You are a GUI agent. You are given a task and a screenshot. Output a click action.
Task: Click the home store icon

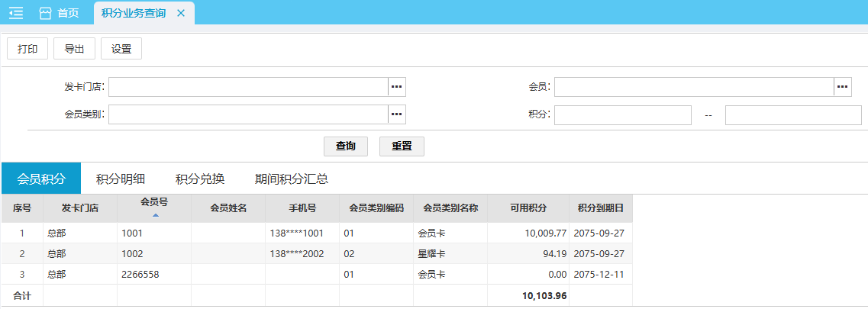45,13
